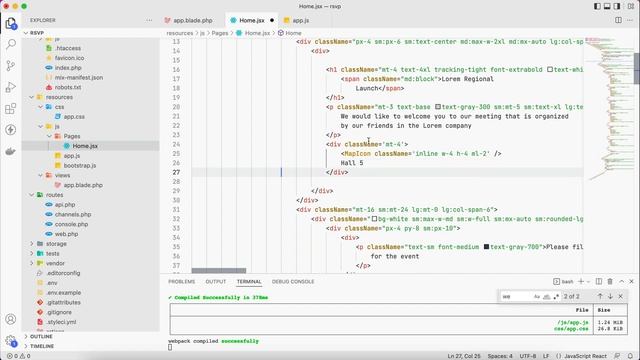The height and width of the screenshot is (360, 640).
Task: Click UTF-8 encoding in status bar
Action: pos(528,356)
